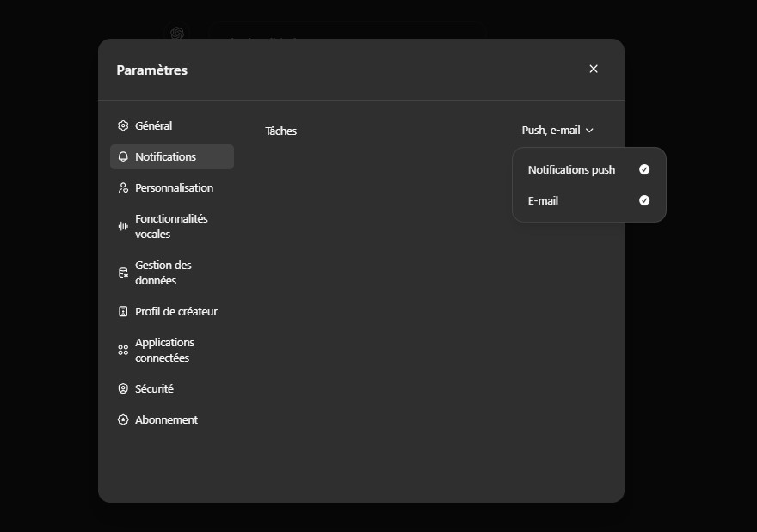Click the connected apps grid icon

click(x=123, y=350)
